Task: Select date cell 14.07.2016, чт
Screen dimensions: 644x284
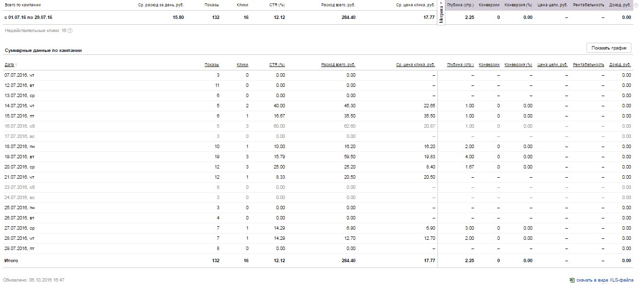Action: [x=19, y=106]
